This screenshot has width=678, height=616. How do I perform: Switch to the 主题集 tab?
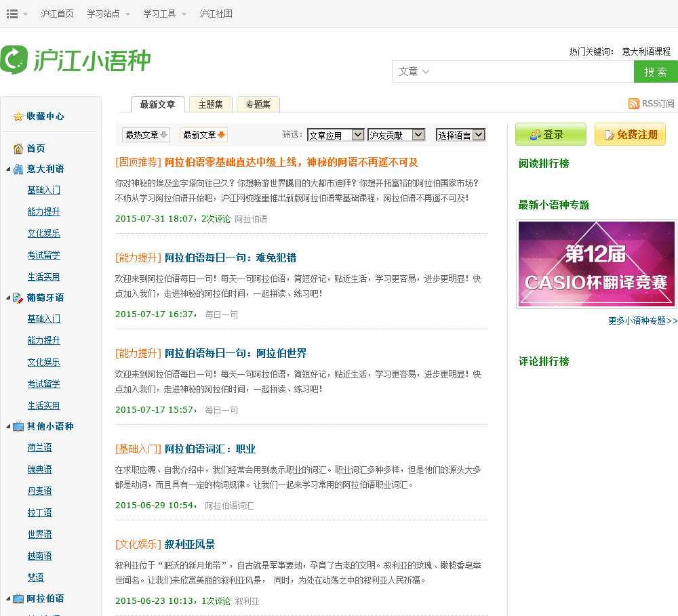click(210, 104)
